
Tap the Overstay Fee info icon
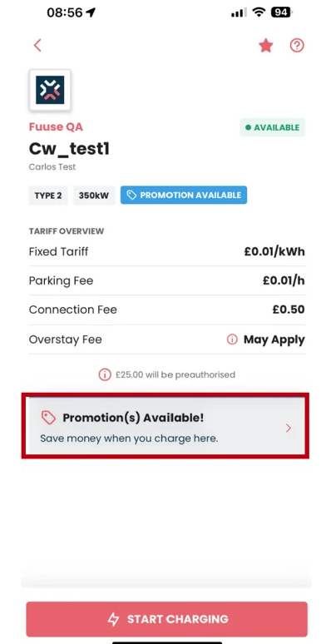(x=232, y=339)
